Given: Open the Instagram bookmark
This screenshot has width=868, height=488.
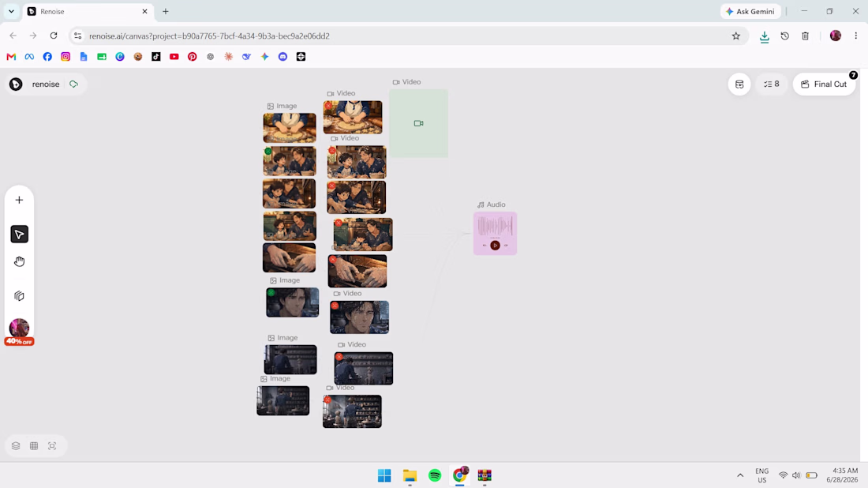Looking at the screenshot, I should [65, 57].
